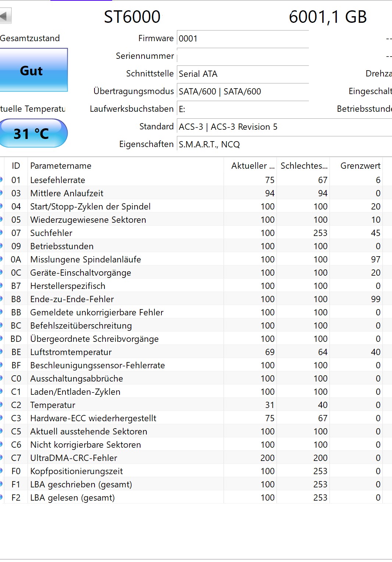This screenshot has width=392, height=562.
Task: Click Grenzwert value 45
Action: tap(375, 233)
